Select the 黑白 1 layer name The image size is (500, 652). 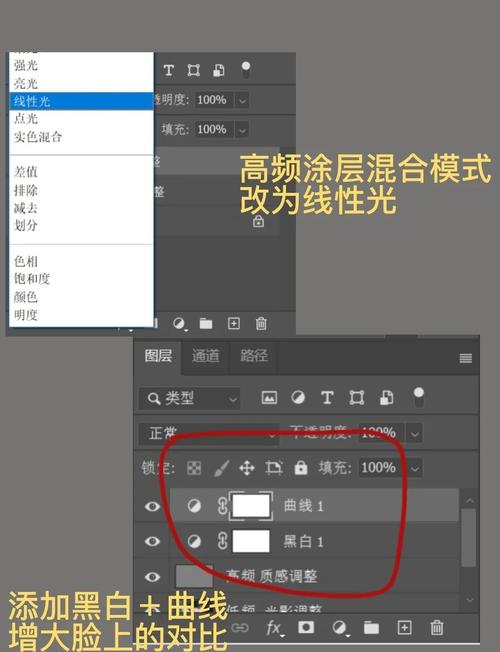coord(303,541)
